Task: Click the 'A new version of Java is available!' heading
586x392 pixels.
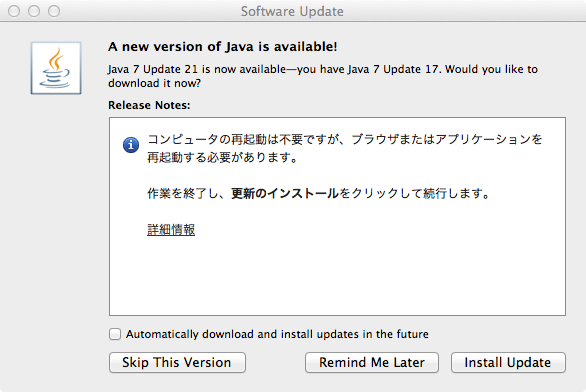Action: pos(223,47)
